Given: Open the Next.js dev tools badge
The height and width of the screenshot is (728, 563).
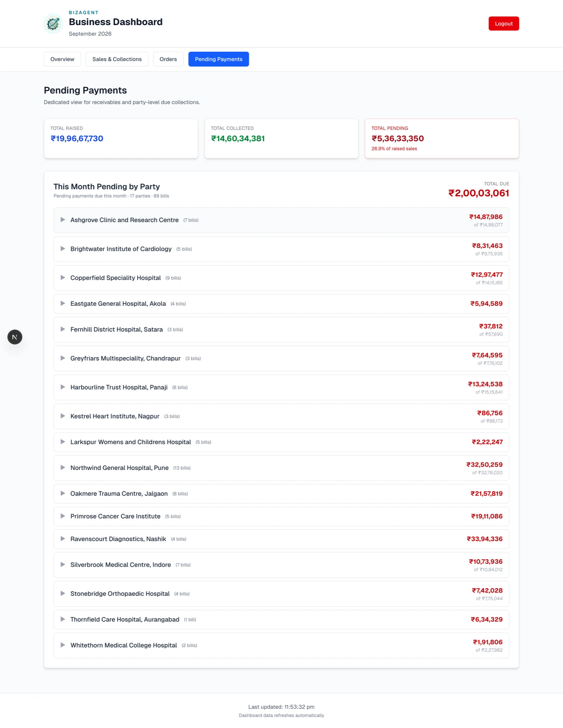Looking at the screenshot, I should [x=15, y=337].
